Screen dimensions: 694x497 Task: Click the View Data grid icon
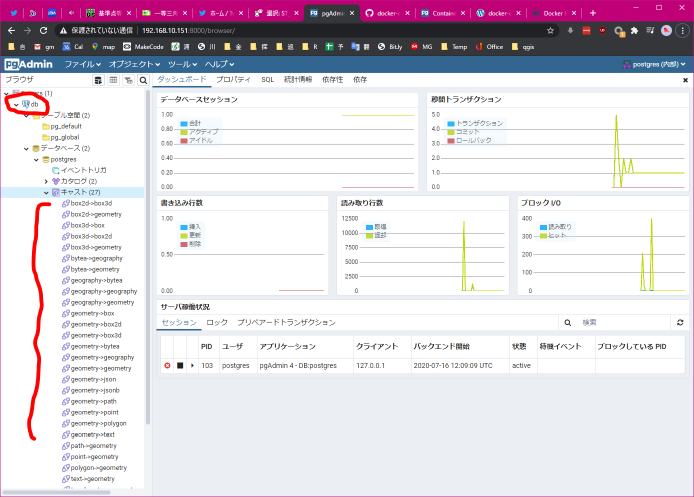coord(113,79)
